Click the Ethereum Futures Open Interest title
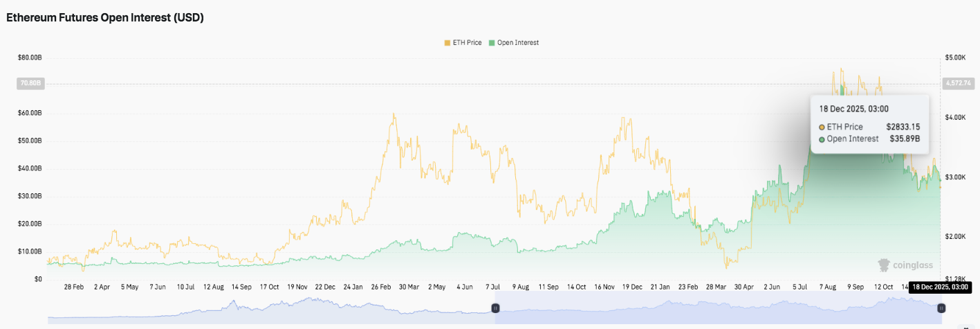This screenshot has height=329, width=980. click(104, 18)
